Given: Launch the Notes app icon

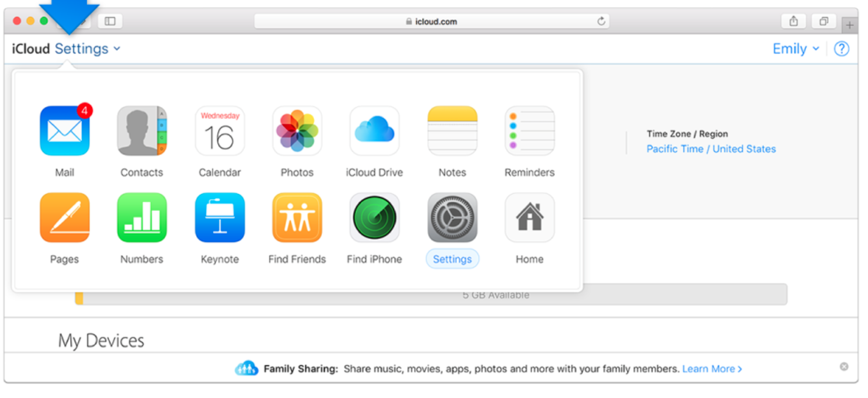Looking at the screenshot, I should pos(452,131).
